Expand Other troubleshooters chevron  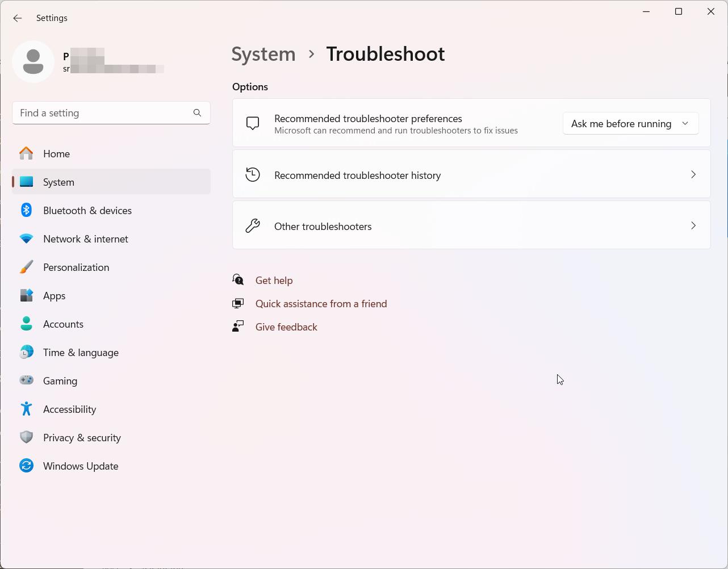click(693, 225)
